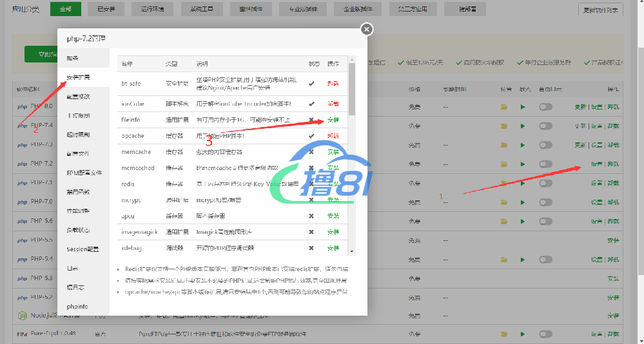644x344 pixels.
Task: Toggle homepage display switch for PHP-7.1
Action: pos(546,183)
